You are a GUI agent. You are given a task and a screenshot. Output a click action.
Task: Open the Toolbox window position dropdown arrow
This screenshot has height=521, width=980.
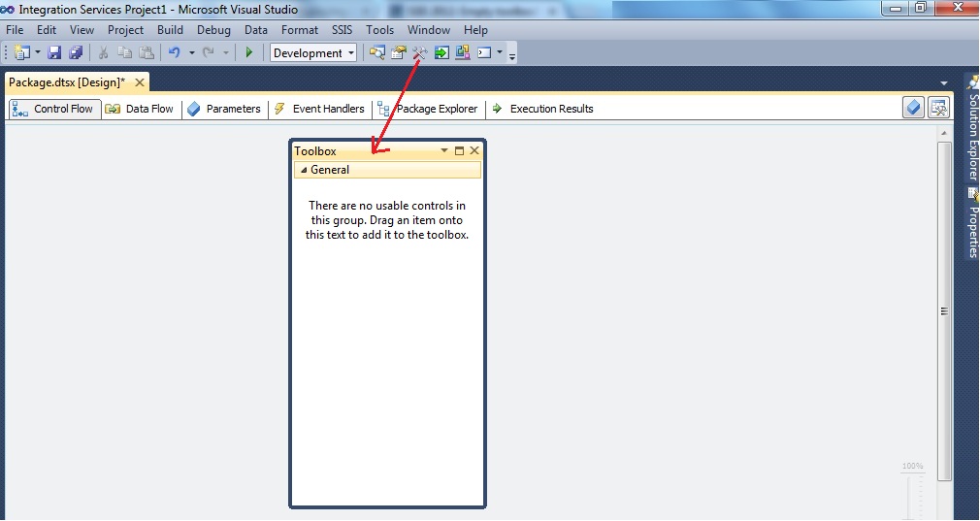click(444, 150)
